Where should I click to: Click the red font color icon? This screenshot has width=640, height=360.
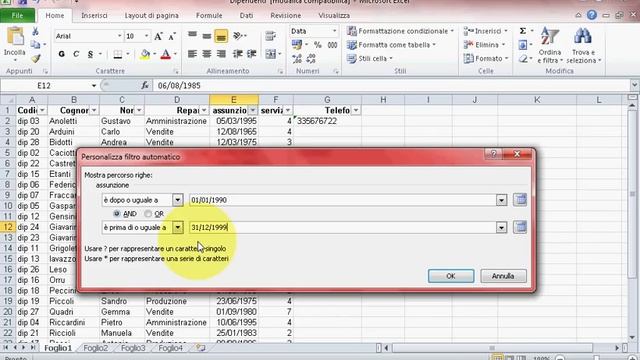click(x=165, y=54)
